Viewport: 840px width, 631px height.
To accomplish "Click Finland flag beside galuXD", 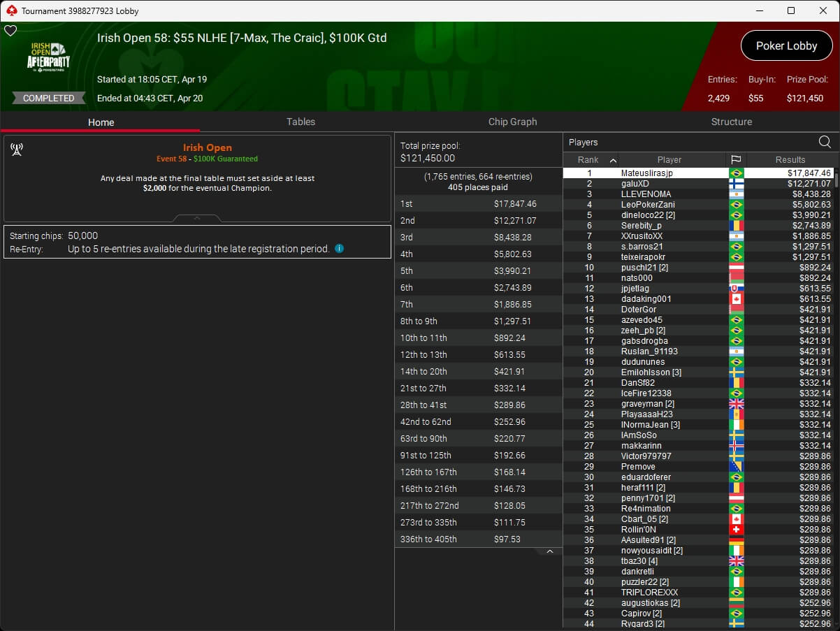I will pos(736,184).
